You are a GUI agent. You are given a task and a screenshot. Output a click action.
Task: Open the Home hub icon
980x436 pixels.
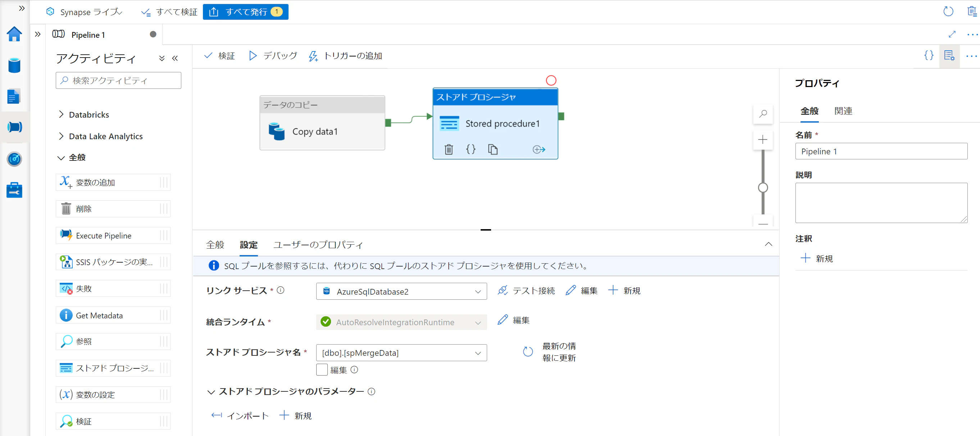(14, 34)
